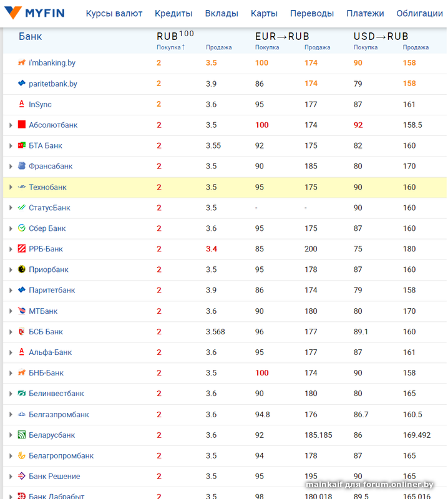Open the Белгазпромбанк link
Image resolution: width=448 pixels, height=499 pixels.
tap(59, 414)
